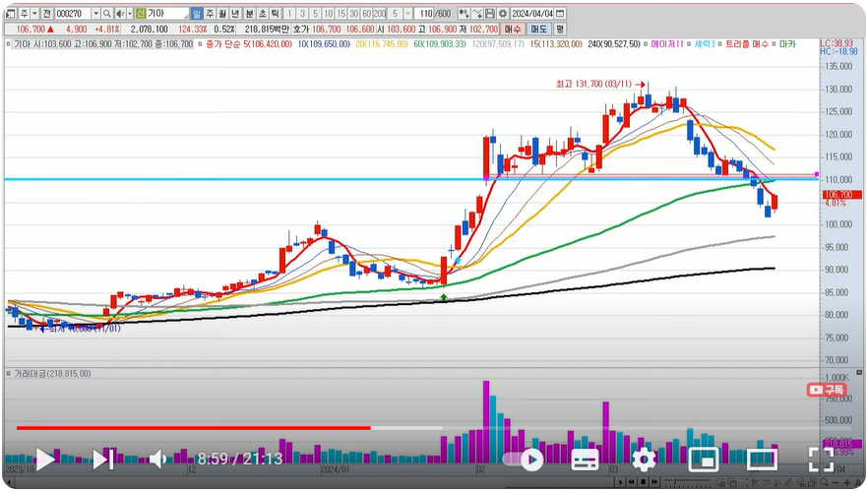This screenshot has height=492, width=868.
Task: Click the line chart tool icon
Action: (477, 13)
